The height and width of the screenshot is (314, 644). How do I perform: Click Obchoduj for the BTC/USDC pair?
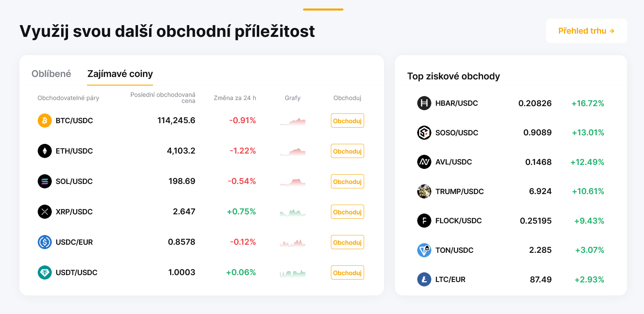point(347,120)
